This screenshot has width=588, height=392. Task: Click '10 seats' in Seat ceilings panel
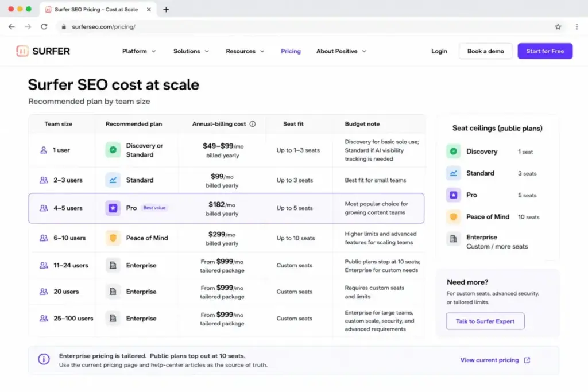click(529, 217)
